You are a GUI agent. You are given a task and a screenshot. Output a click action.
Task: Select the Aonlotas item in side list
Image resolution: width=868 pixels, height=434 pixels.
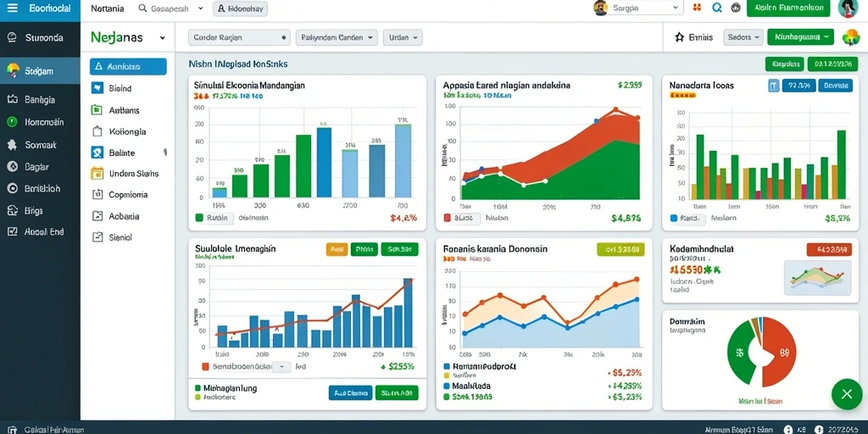[128, 66]
